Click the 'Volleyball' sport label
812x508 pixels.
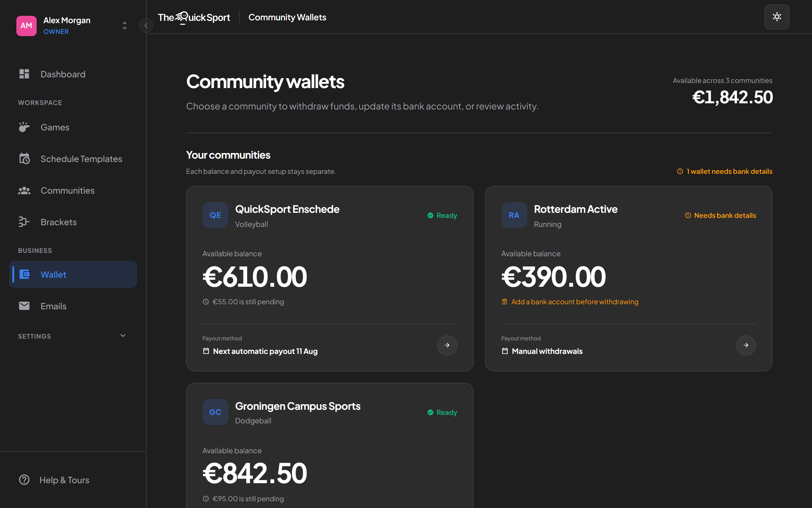[x=251, y=224]
